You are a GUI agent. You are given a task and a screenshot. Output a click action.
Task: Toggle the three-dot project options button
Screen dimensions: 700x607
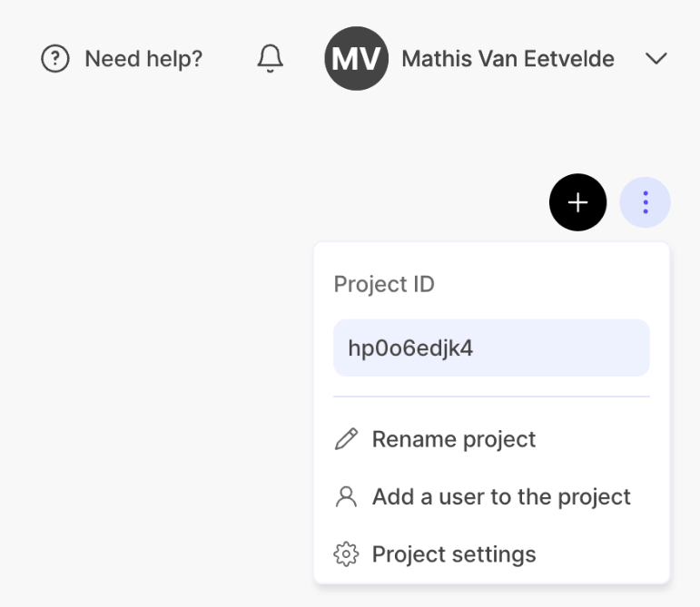coord(645,202)
